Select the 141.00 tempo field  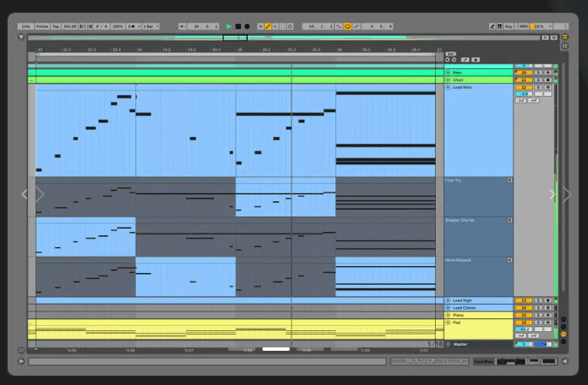coord(70,27)
